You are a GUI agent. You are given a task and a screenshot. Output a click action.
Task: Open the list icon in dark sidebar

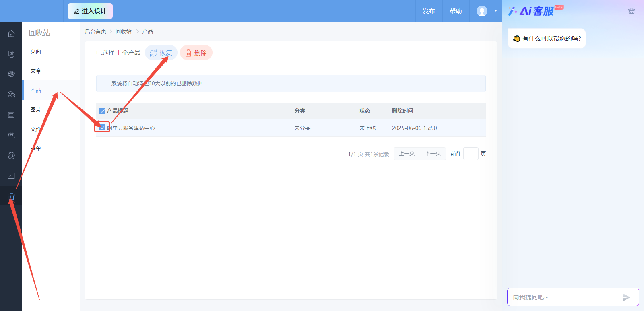(x=11, y=115)
